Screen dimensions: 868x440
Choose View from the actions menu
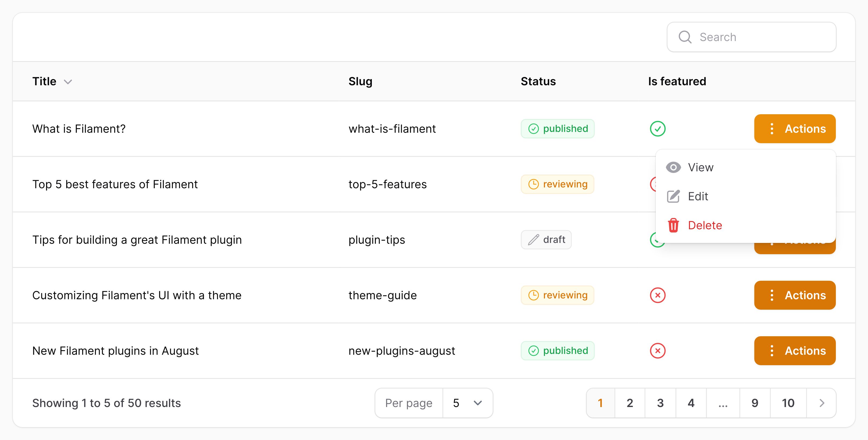(746, 168)
